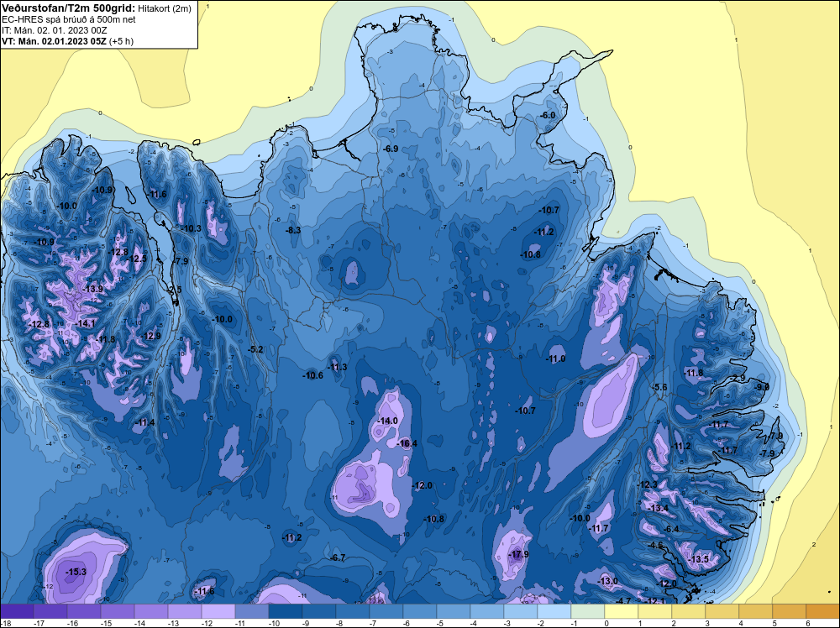Select the legend swatch between 0 and 1
This screenshot has width=840, height=628.
pyautogui.click(x=622, y=611)
